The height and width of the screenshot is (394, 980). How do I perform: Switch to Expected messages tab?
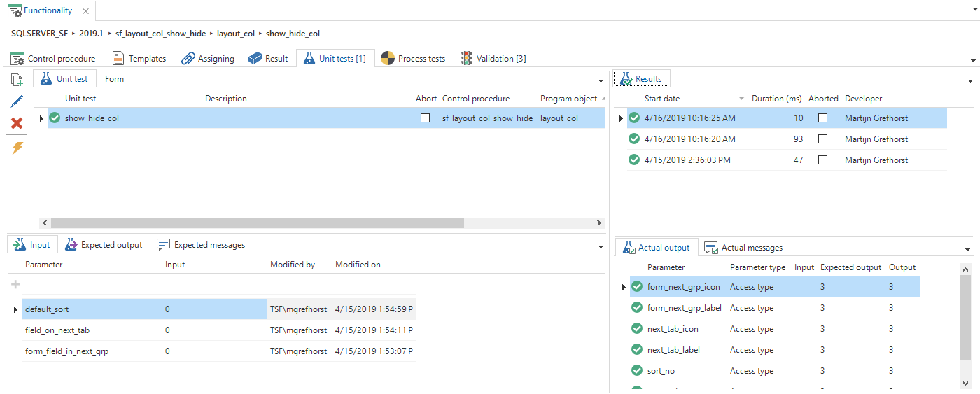coord(201,245)
